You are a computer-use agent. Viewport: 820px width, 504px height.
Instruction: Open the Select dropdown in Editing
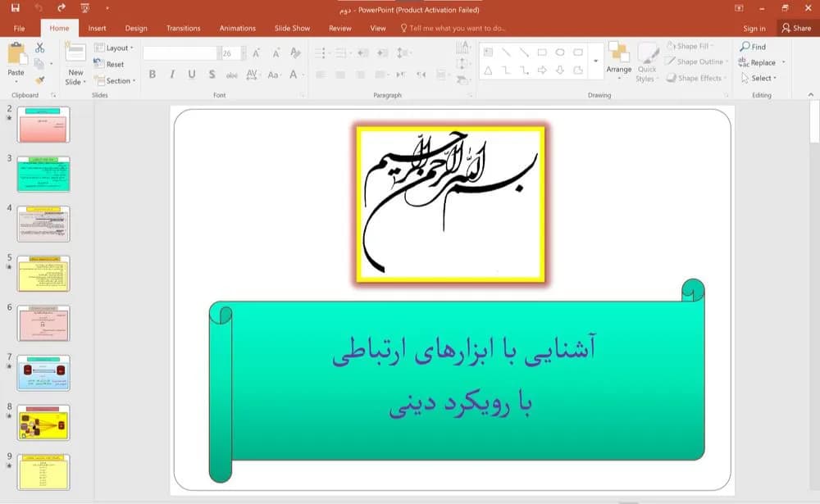tap(758, 78)
